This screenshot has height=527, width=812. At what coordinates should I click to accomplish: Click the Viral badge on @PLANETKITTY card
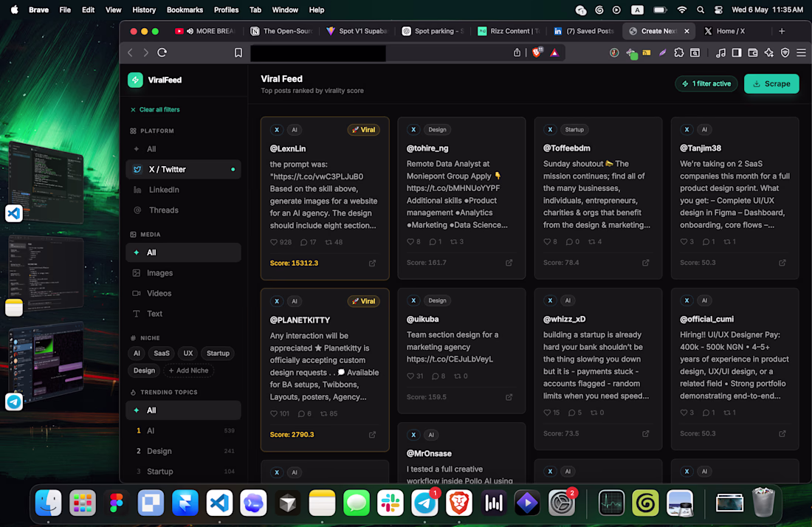(x=363, y=300)
